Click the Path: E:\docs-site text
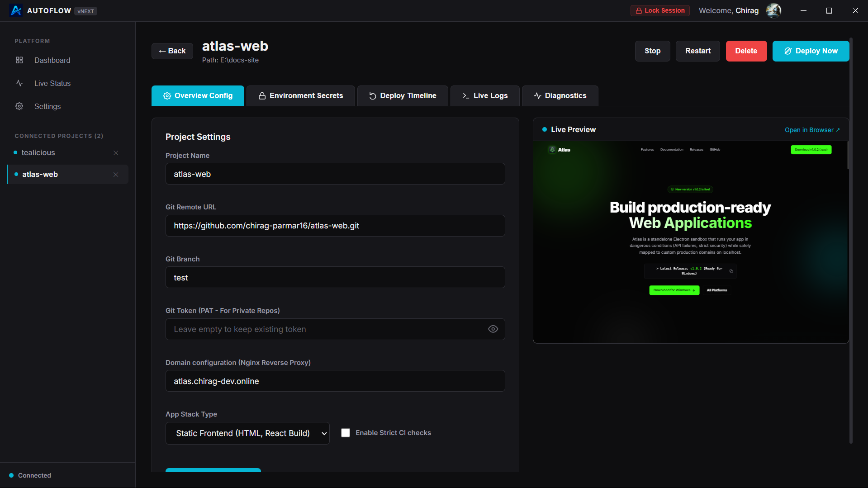This screenshot has height=488, width=868. [230, 60]
